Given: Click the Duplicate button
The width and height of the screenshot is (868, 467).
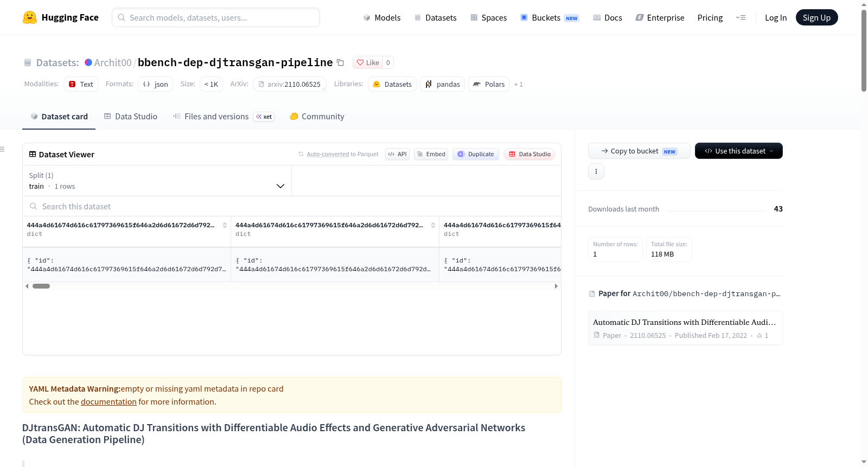Looking at the screenshot, I should (x=476, y=154).
